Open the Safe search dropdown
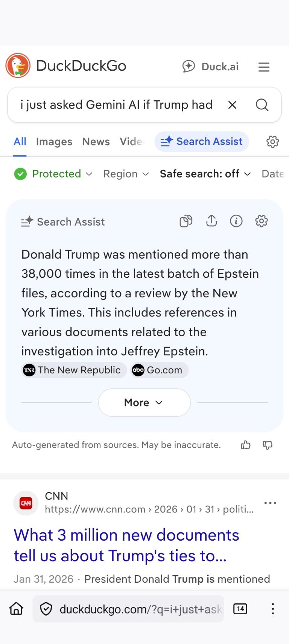Viewport: 289px width, 644px height. (x=205, y=174)
